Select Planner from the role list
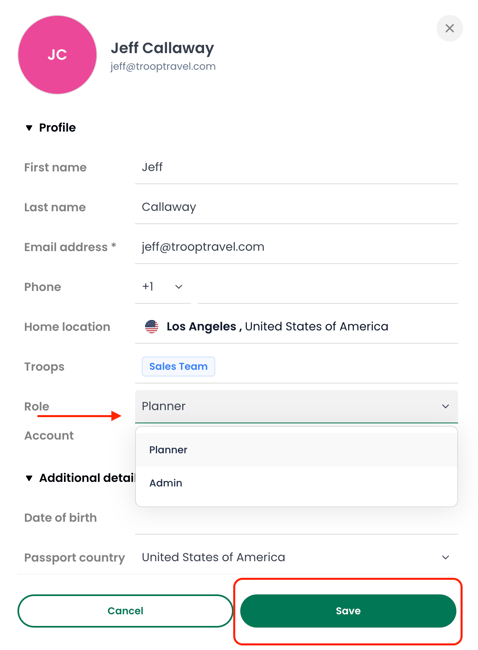 296,450
